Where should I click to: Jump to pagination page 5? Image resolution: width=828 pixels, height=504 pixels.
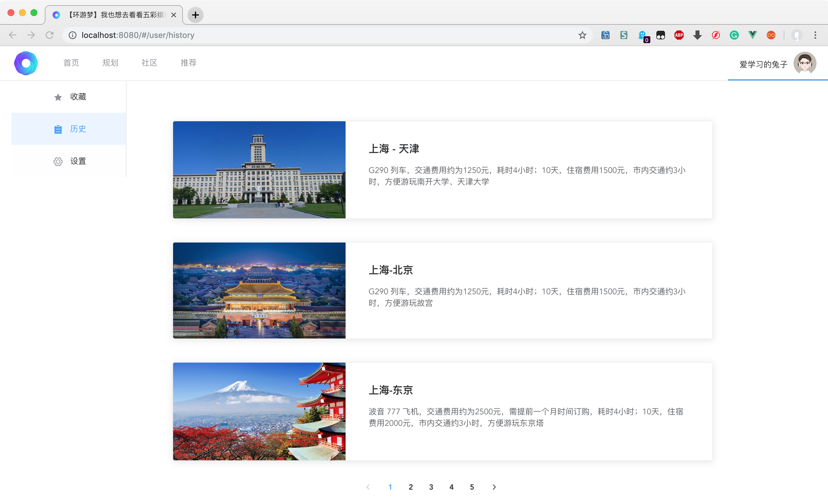(x=472, y=487)
